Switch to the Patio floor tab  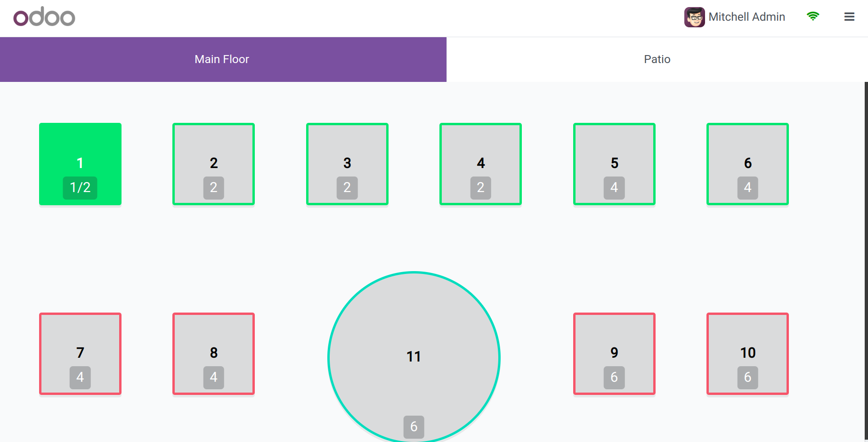coord(657,59)
